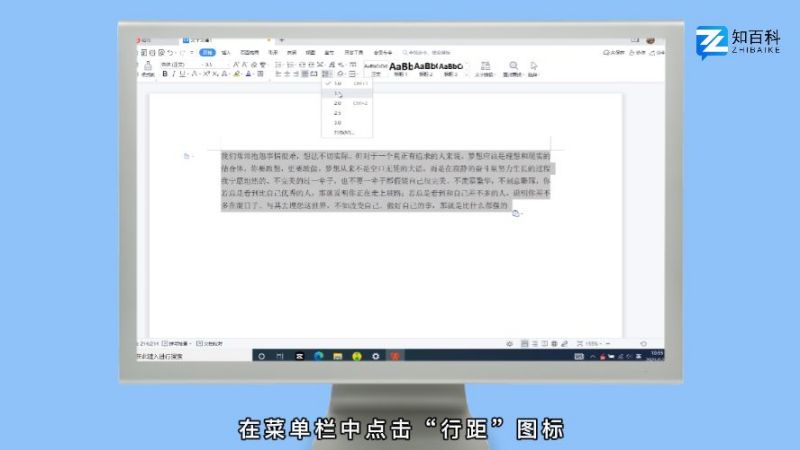Click the Undo arrow in quick toolbar
This screenshot has height=450, width=800.
[x=170, y=52]
